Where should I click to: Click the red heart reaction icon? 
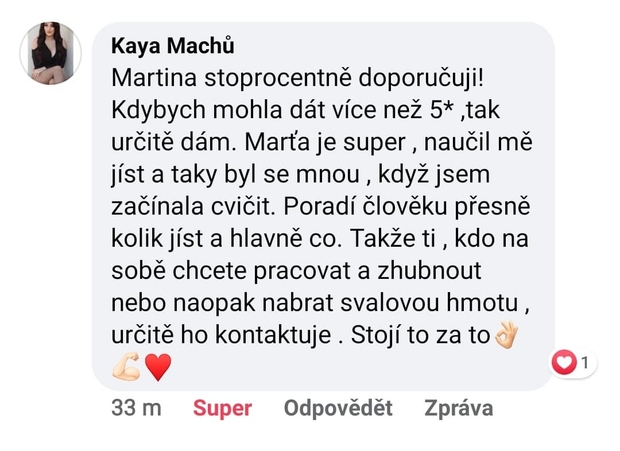(565, 364)
